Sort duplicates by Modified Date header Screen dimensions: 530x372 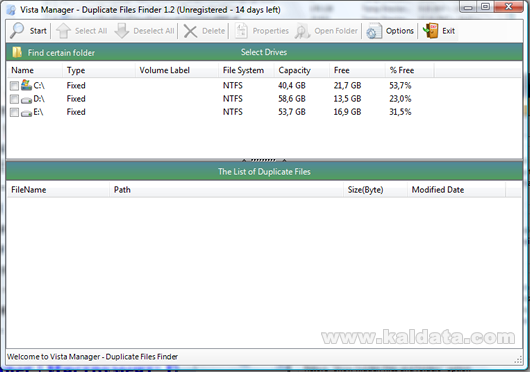pyautogui.click(x=457, y=190)
